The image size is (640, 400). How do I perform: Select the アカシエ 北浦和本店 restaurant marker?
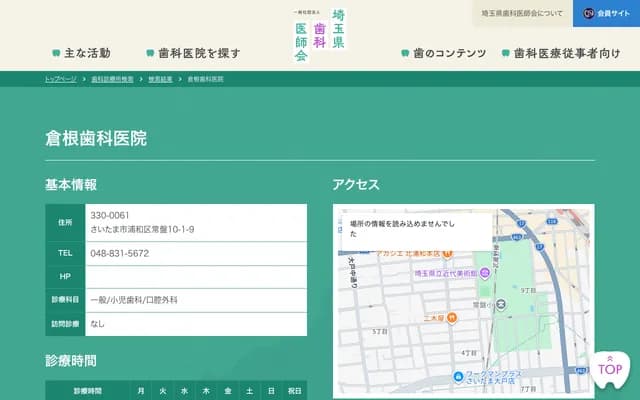pos(447,254)
